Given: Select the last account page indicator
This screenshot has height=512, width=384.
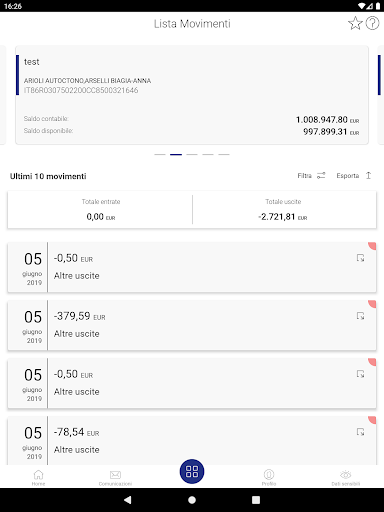Looking at the screenshot, I should [x=224, y=155].
